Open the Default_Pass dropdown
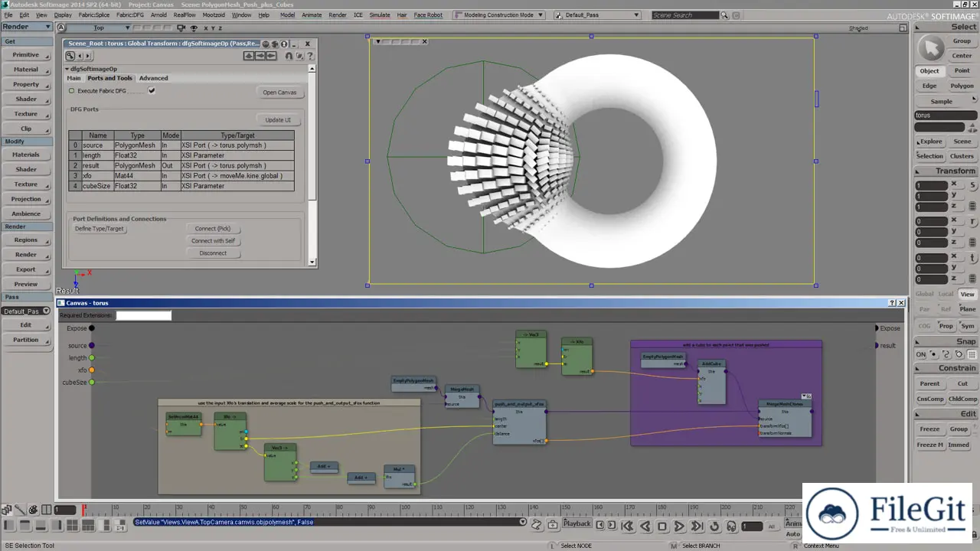The height and width of the screenshot is (551, 980). [x=597, y=15]
